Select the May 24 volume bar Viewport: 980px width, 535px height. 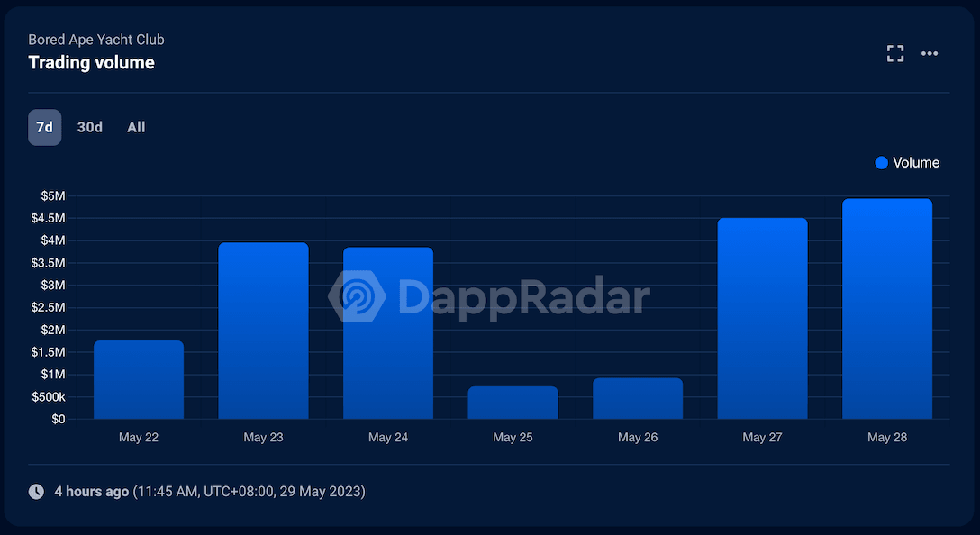[388, 333]
